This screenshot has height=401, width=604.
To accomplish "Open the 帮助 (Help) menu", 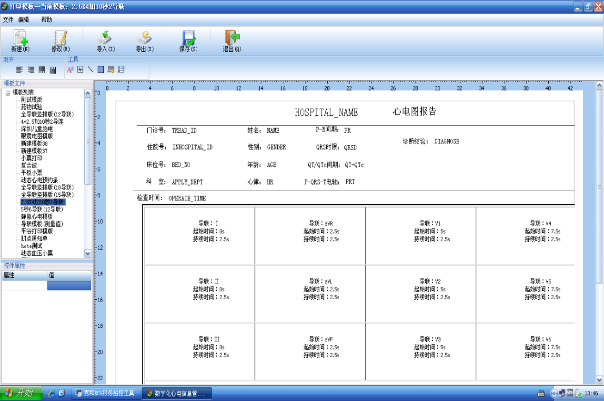I will (x=47, y=19).
